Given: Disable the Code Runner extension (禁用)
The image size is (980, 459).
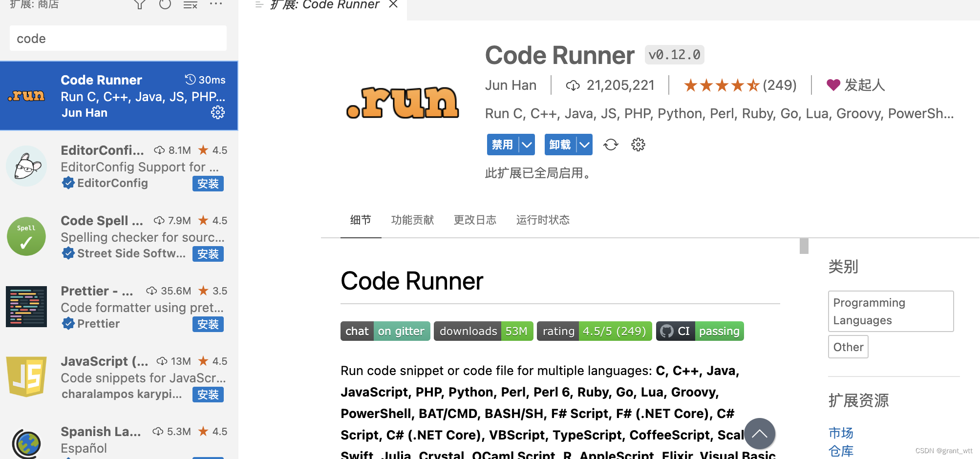Looking at the screenshot, I should pos(502,145).
